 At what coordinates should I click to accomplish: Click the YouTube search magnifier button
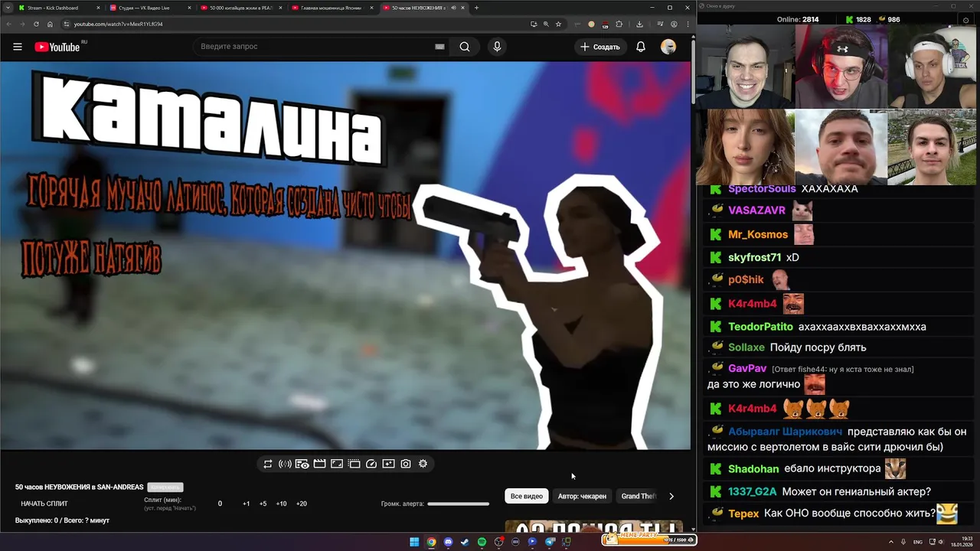coord(465,47)
